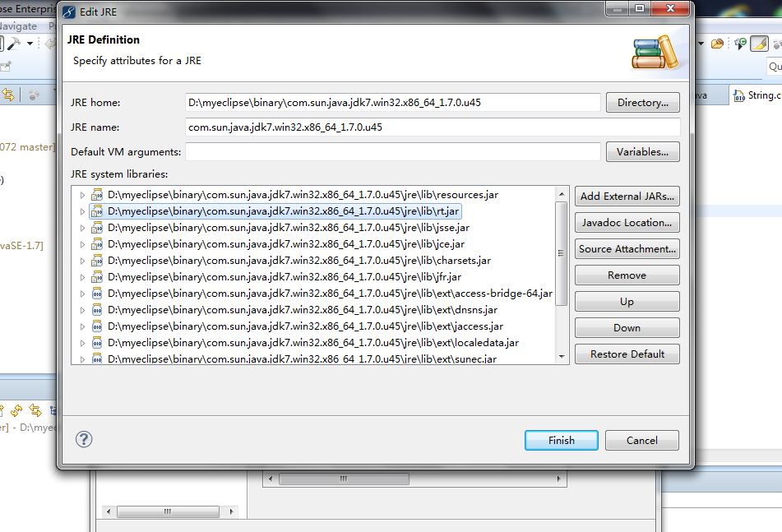Select the charsets.jar library path

click(x=299, y=261)
